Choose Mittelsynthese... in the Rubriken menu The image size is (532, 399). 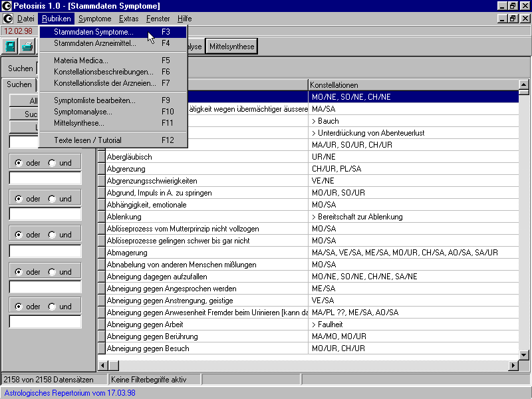coord(113,123)
